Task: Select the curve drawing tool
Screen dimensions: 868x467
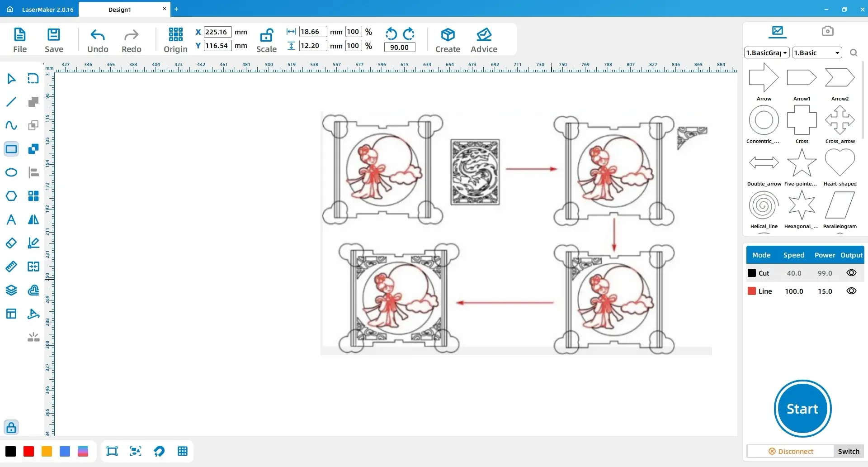Action: point(11,125)
